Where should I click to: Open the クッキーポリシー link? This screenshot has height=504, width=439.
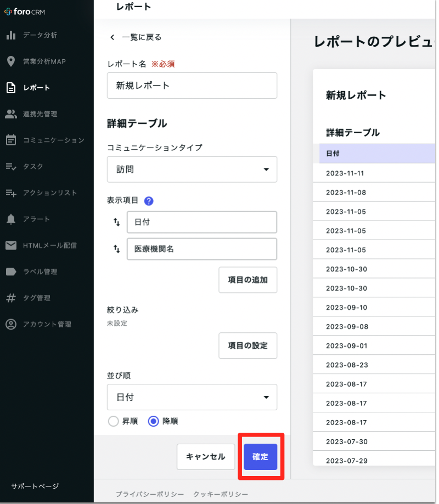click(221, 494)
